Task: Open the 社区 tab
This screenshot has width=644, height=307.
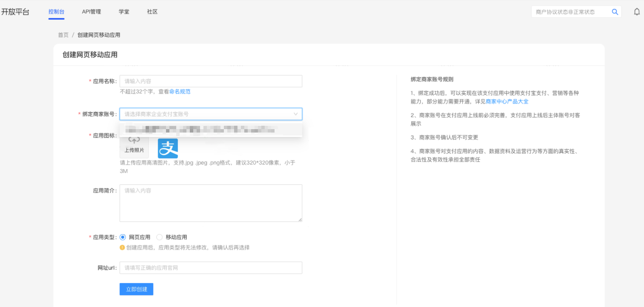Action: click(152, 12)
